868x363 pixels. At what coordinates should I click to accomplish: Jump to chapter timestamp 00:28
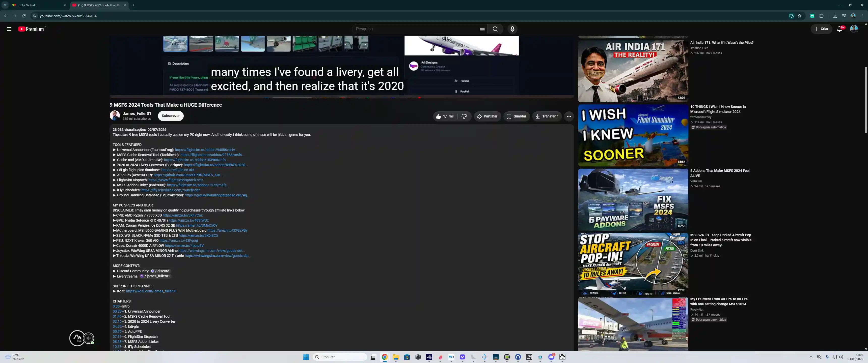pyautogui.click(x=117, y=312)
